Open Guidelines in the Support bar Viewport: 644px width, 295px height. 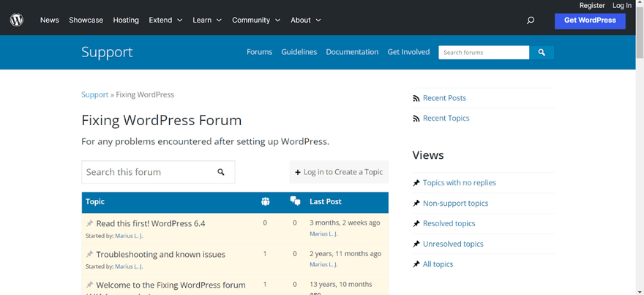[299, 52]
